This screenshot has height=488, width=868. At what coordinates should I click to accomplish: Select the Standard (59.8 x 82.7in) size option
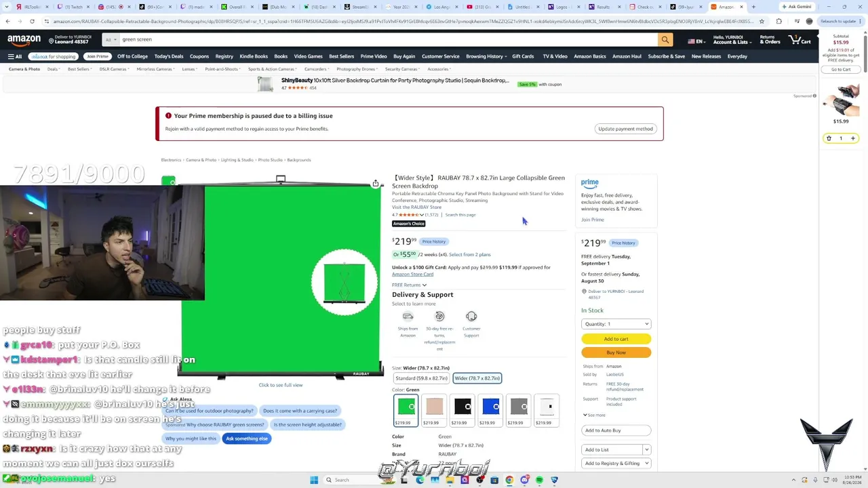click(x=422, y=378)
